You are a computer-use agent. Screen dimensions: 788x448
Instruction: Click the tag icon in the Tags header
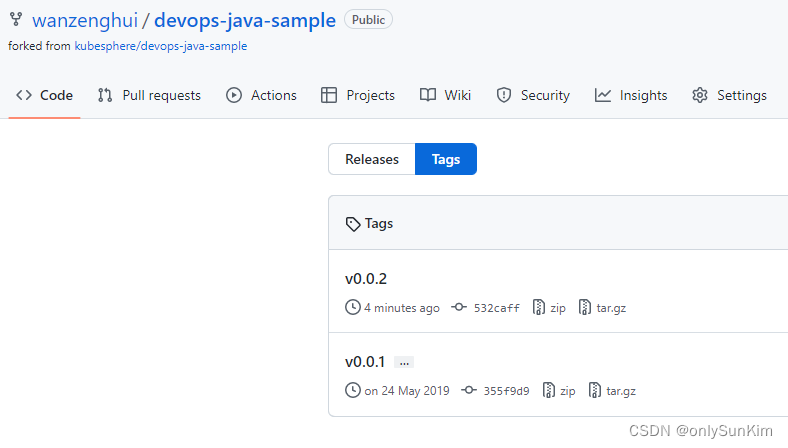pos(353,224)
